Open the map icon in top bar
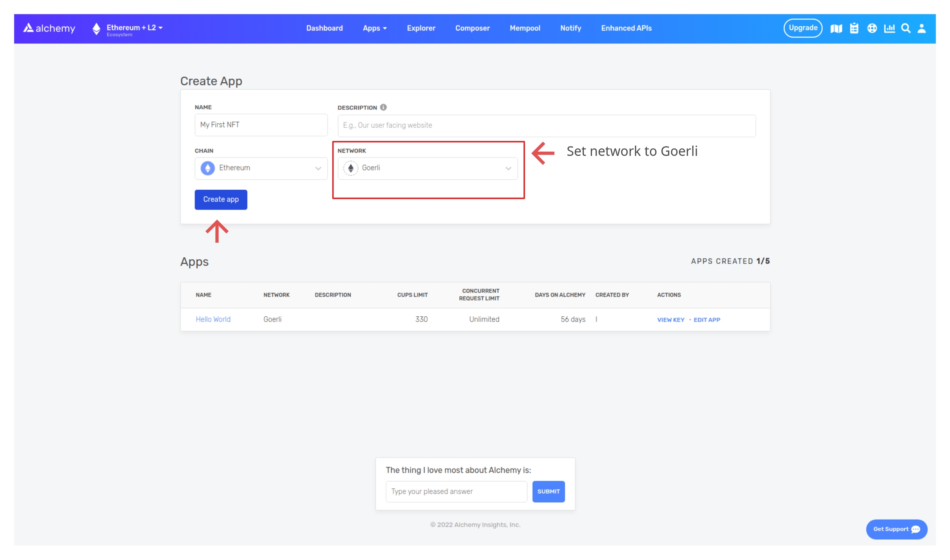 click(836, 28)
